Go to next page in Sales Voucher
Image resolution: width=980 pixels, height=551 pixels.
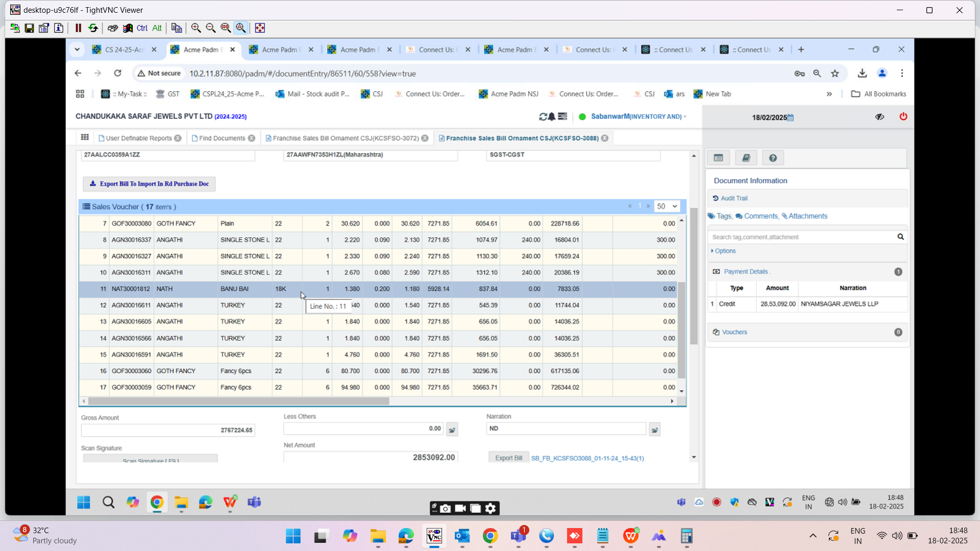648,206
